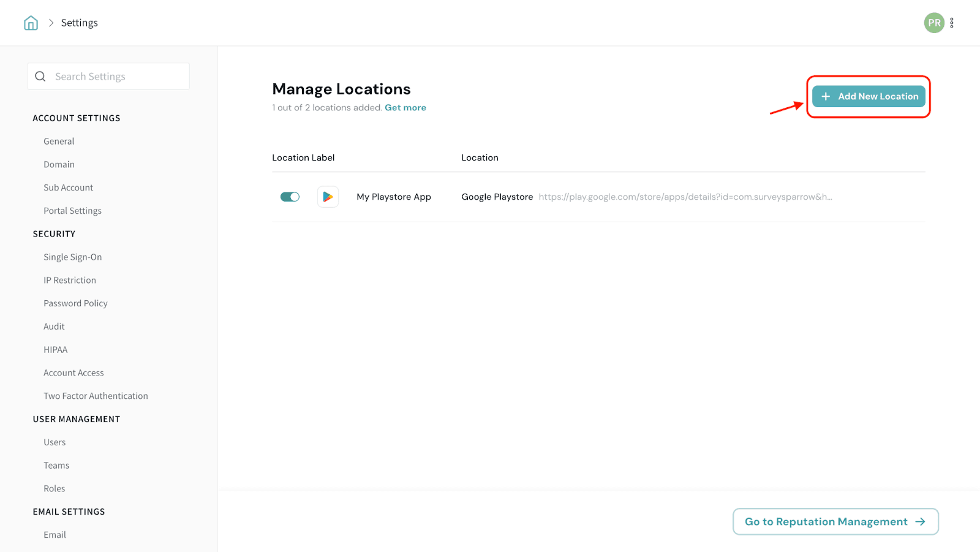Go to Reputation Management
Screen dimensions: 980x552
tap(835, 521)
